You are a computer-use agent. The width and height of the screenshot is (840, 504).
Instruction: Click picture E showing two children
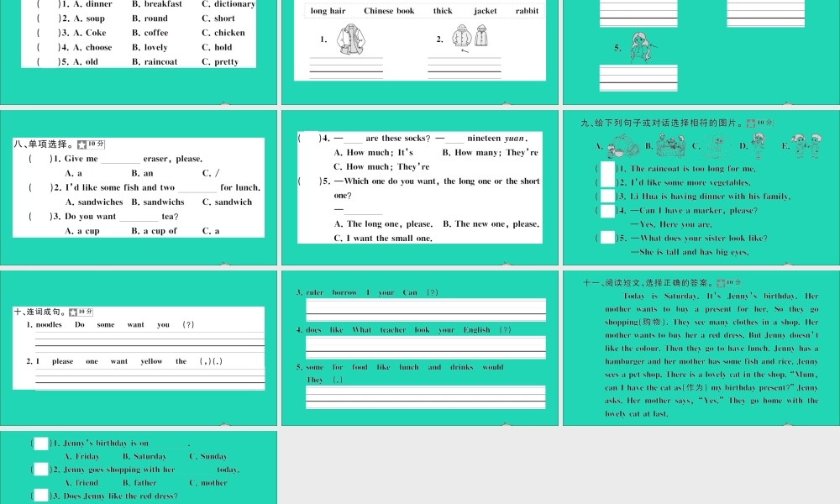[806, 145]
